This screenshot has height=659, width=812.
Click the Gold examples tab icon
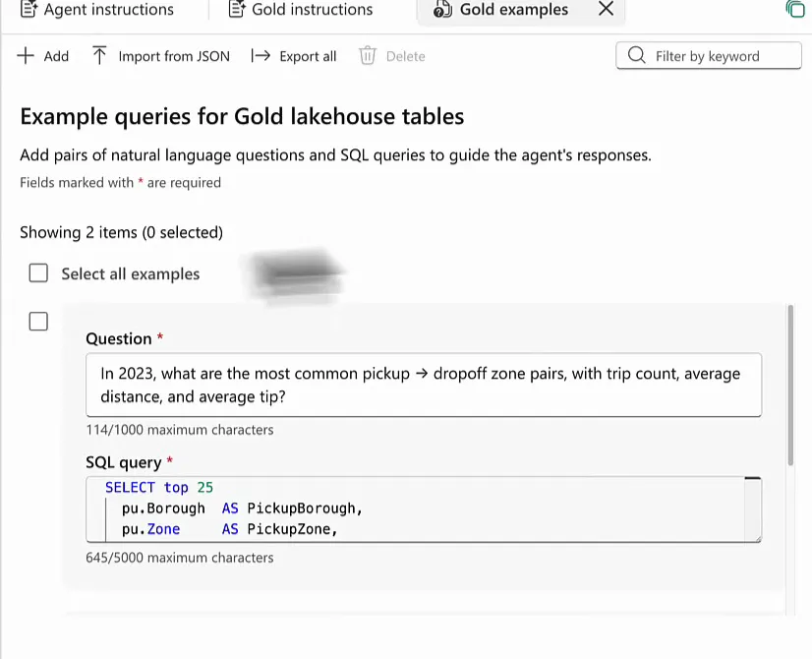click(442, 9)
